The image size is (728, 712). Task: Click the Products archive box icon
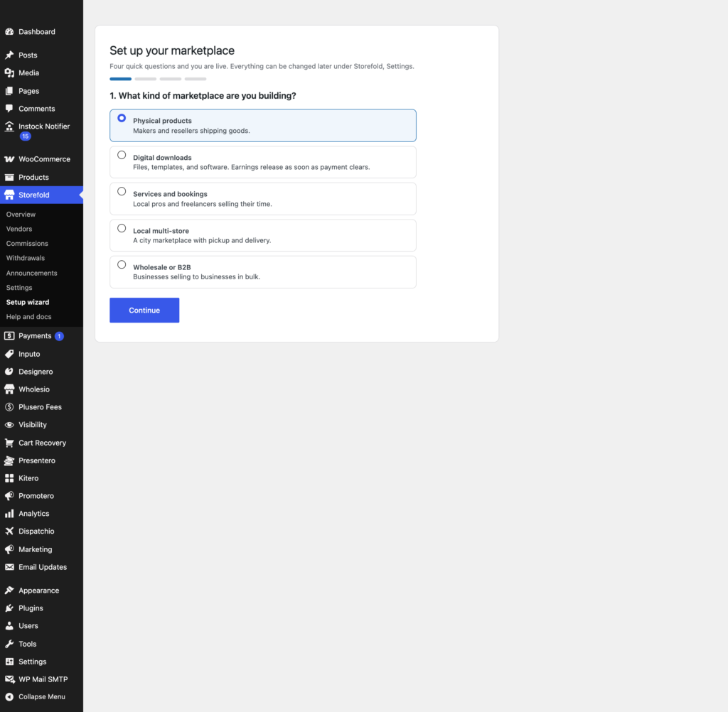[9, 178]
